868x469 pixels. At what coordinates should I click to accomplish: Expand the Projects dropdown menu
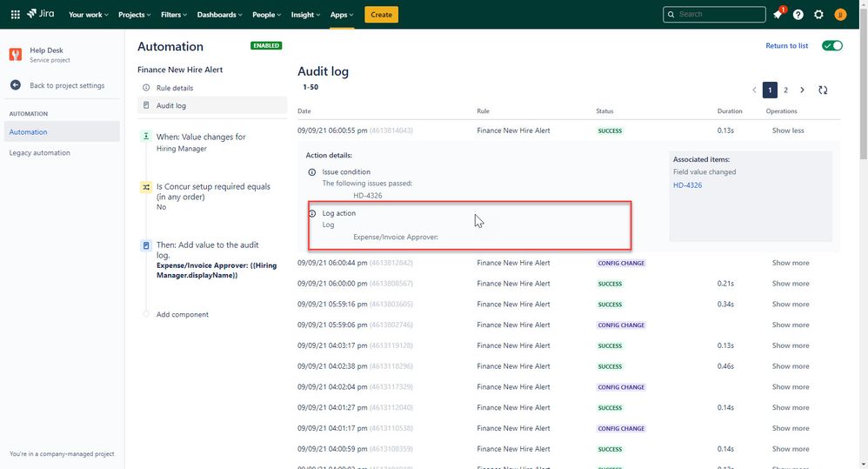click(x=135, y=15)
